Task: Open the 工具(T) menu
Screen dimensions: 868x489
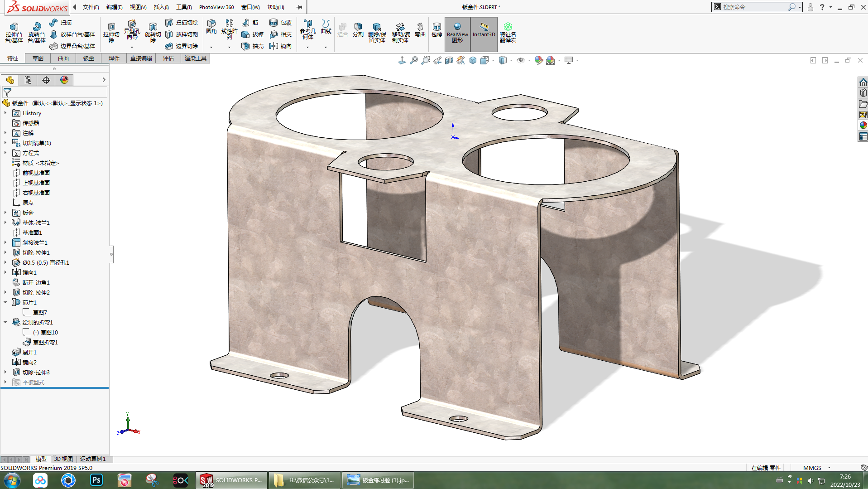Action: point(184,7)
